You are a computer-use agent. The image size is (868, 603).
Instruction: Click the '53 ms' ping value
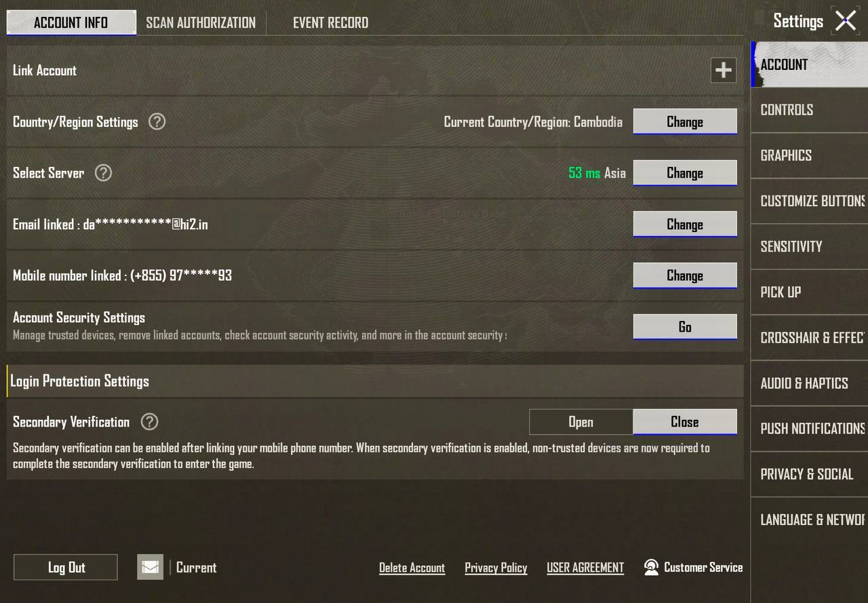(585, 173)
